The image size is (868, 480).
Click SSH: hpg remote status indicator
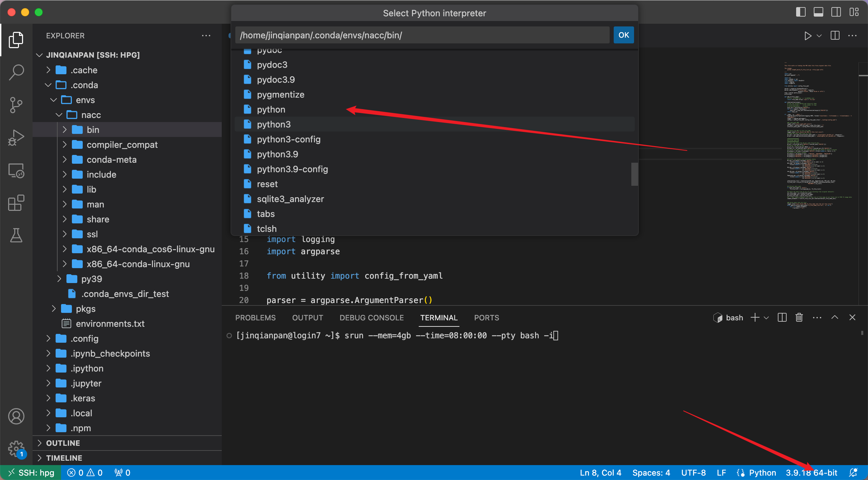pyautogui.click(x=31, y=473)
